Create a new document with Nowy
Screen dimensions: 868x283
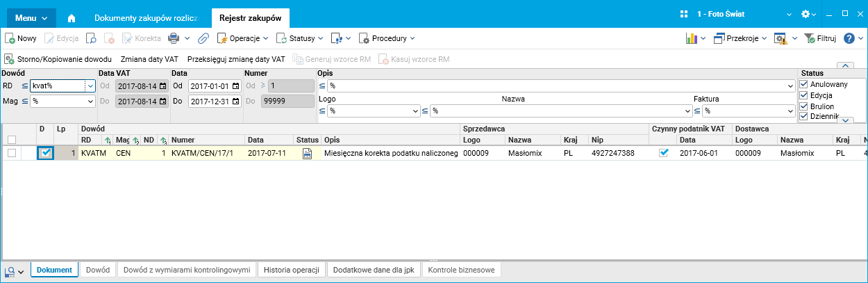[21, 38]
